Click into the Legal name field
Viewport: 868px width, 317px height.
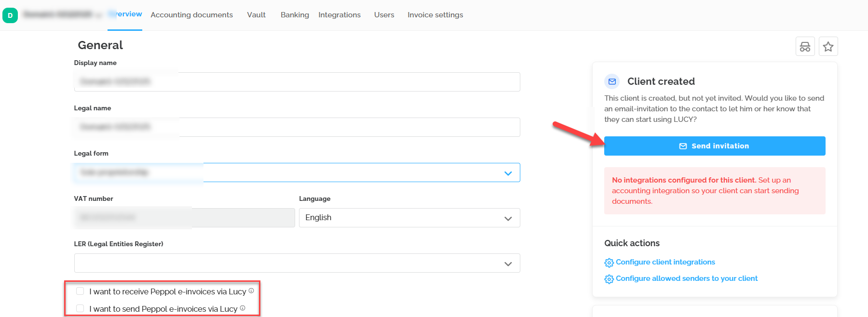pos(297,127)
